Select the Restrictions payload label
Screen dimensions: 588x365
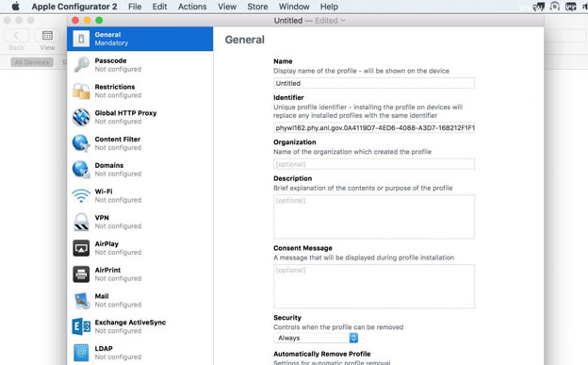click(x=115, y=87)
